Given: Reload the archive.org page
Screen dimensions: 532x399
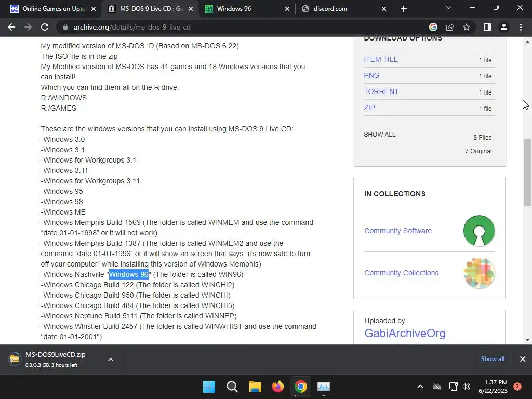Looking at the screenshot, I should 45,27.
